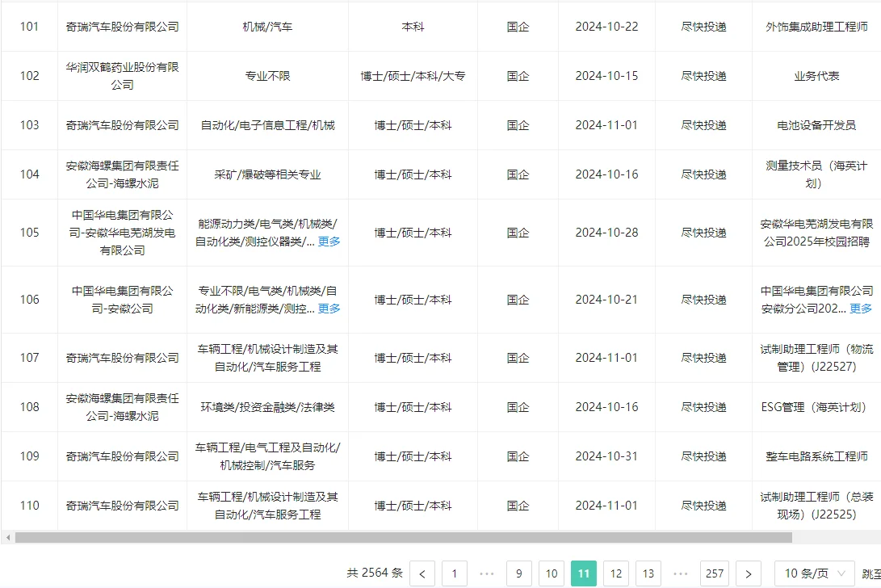Click 整车电路系统工程师 job title
Screen dimensions: 881x588
pyautogui.click(x=816, y=456)
